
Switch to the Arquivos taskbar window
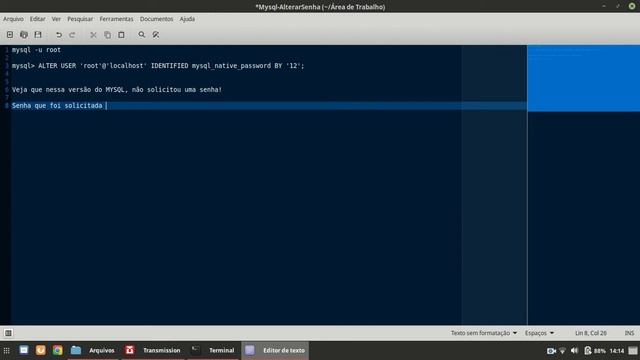pos(93,350)
